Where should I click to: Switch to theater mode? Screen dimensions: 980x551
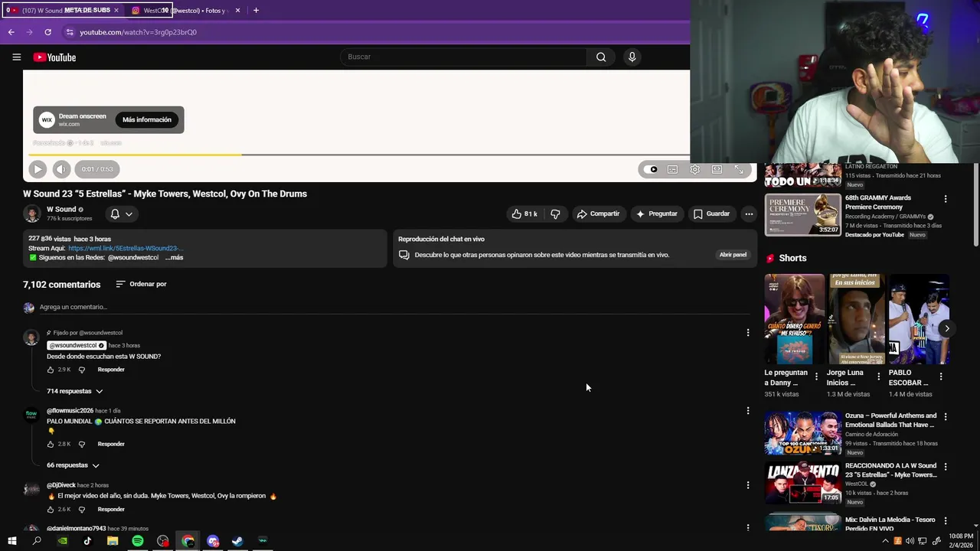click(x=717, y=170)
